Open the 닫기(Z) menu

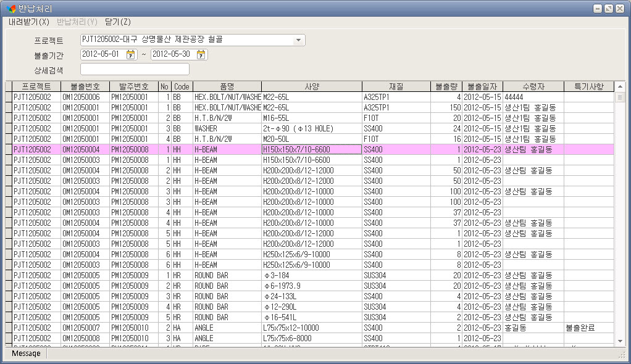[x=117, y=22]
